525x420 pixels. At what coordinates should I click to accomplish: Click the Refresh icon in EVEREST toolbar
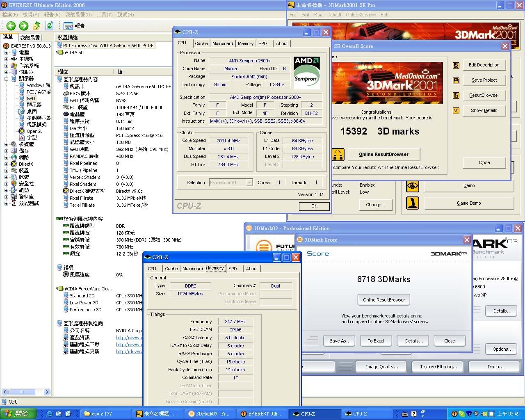[x=49, y=26]
